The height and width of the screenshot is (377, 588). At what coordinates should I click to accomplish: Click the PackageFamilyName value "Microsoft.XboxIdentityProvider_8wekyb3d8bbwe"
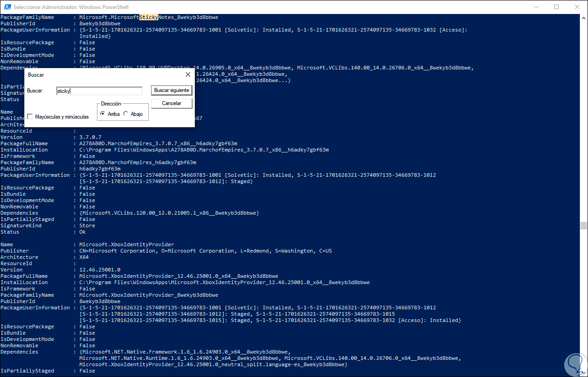(x=149, y=295)
